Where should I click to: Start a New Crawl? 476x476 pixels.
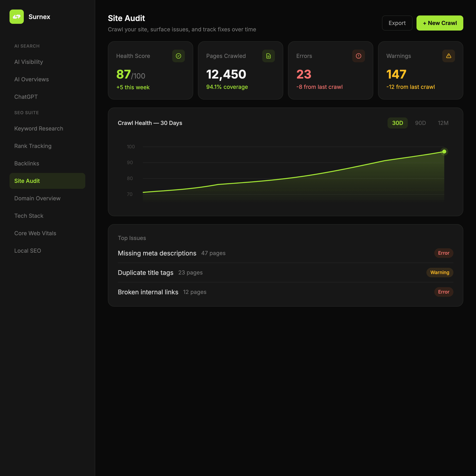click(x=440, y=23)
